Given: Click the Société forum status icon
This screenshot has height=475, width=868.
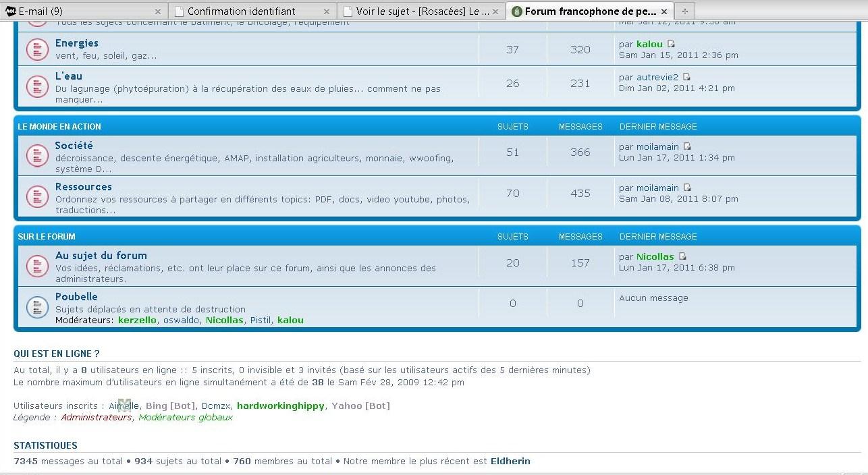Looking at the screenshot, I should point(36,156).
